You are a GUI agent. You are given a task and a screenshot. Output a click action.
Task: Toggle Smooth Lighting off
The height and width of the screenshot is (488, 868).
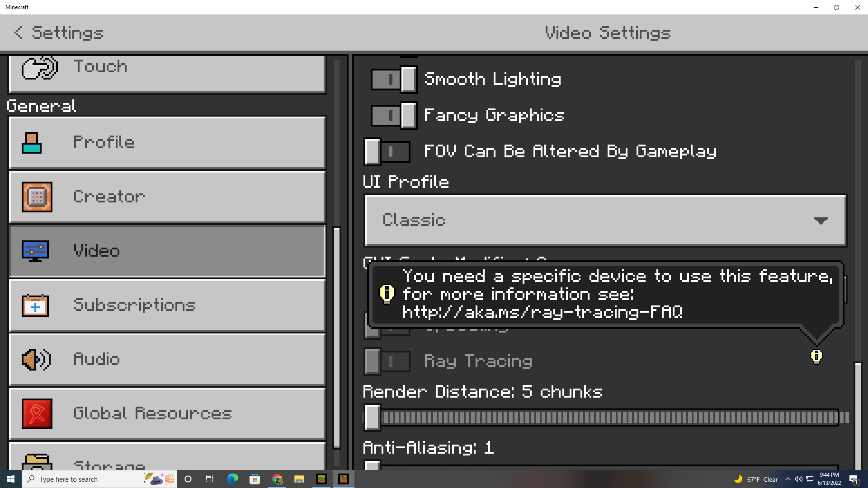pyautogui.click(x=394, y=80)
